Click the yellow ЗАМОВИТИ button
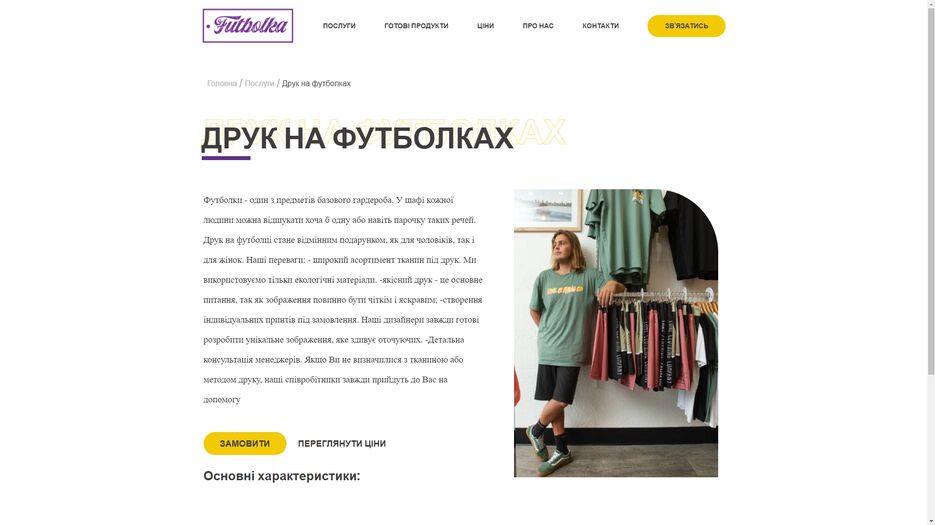The width and height of the screenshot is (935, 525). 244,443
